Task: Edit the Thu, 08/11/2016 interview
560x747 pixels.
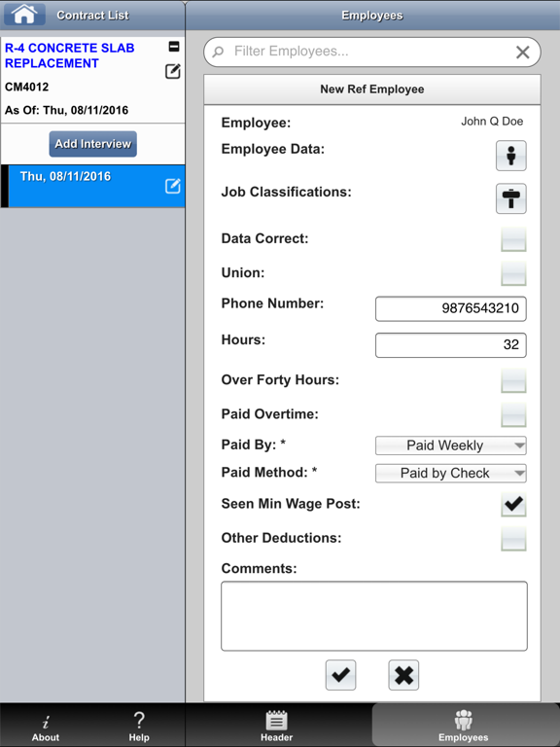Action: point(172,186)
